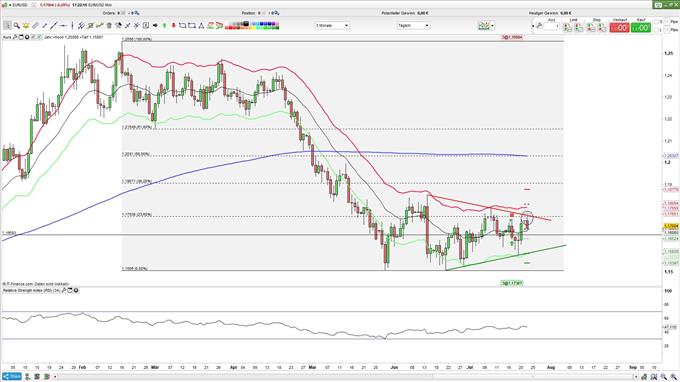Insert a red down arrow marker

[x=173, y=26]
